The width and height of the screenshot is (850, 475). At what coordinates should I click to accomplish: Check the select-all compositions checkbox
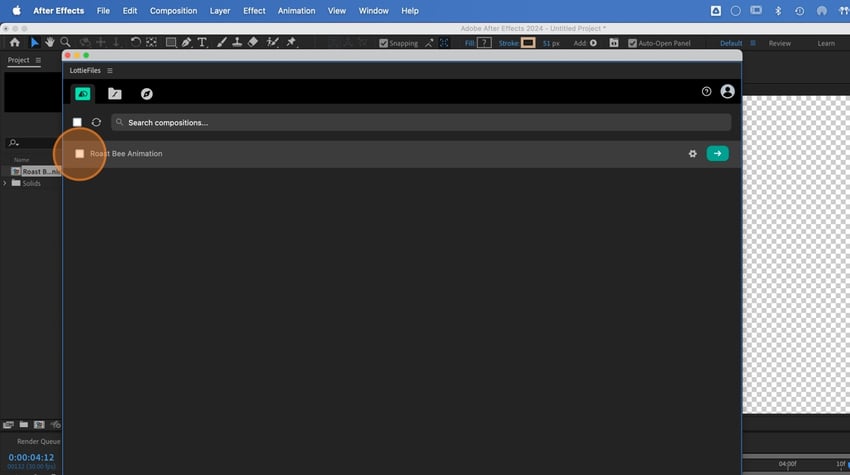pos(78,123)
